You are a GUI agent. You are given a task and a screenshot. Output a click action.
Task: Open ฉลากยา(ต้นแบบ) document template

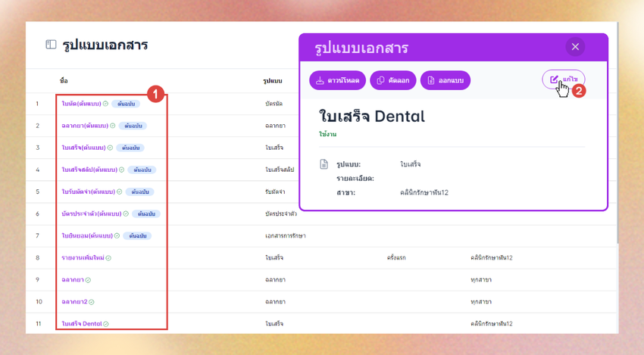pos(85,126)
